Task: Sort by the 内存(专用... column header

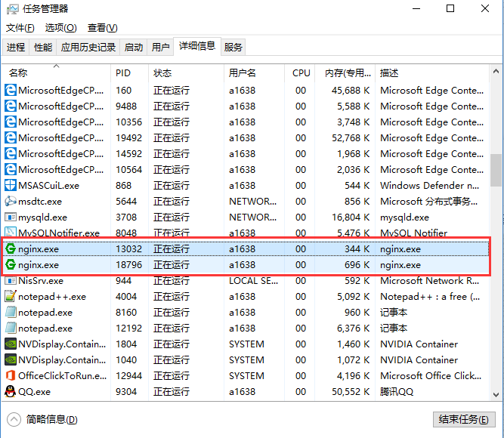Action: (345, 73)
